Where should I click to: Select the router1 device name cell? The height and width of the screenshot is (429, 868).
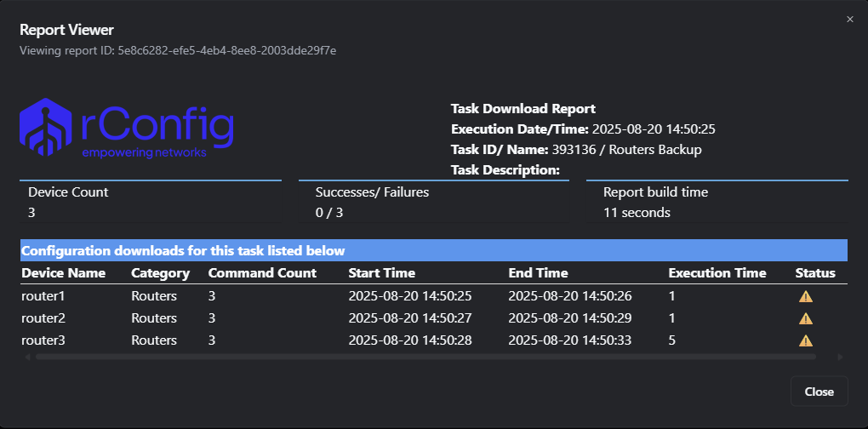tap(43, 296)
